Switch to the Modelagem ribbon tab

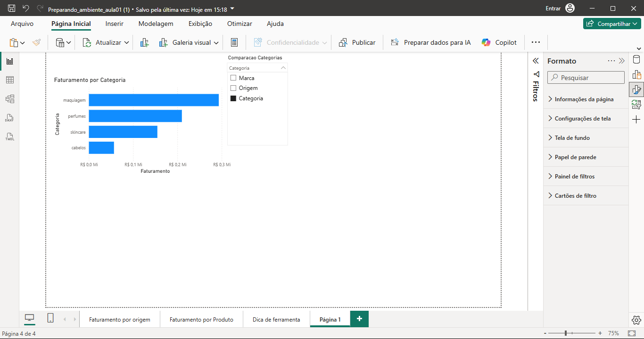[156, 24]
